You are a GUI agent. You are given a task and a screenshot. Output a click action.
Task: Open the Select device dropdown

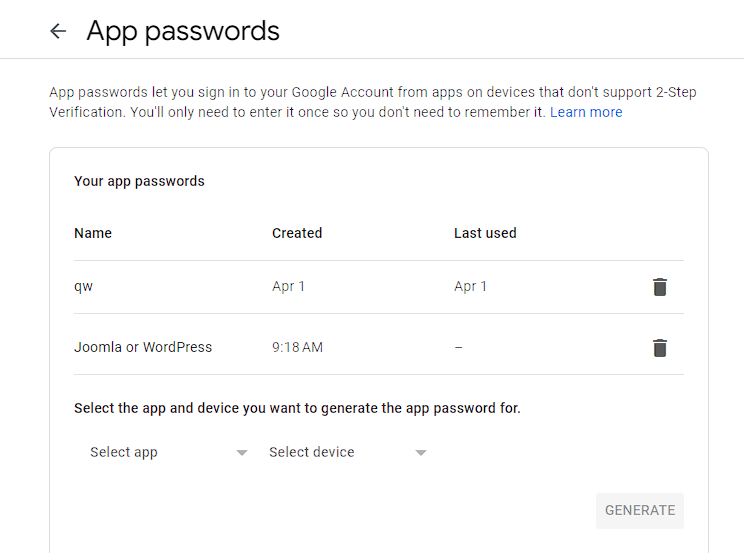pos(312,452)
